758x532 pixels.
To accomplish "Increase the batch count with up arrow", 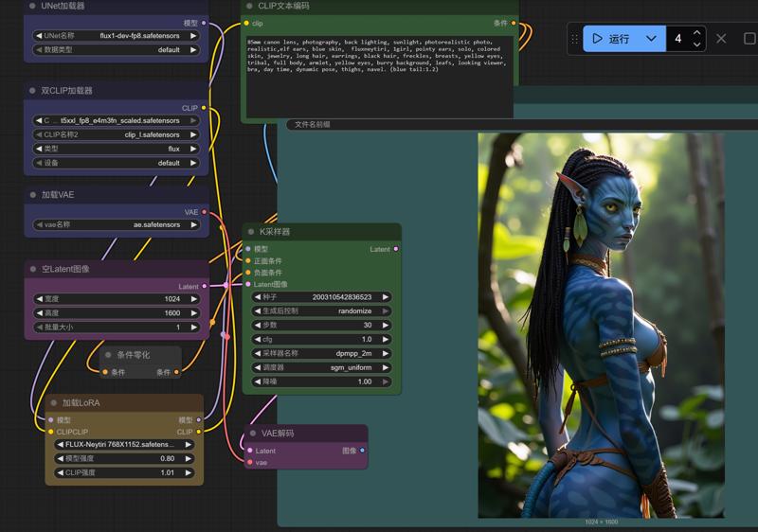I will click(x=697, y=33).
